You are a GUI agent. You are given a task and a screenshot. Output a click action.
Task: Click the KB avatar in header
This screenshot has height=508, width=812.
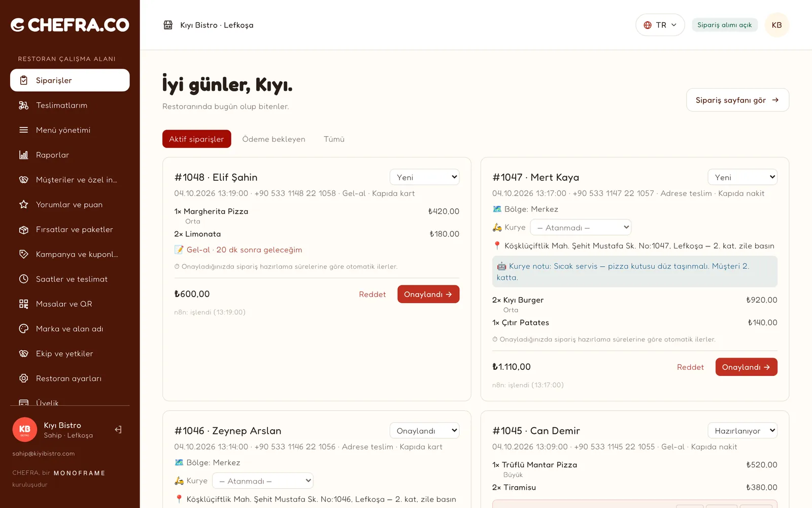(777, 25)
